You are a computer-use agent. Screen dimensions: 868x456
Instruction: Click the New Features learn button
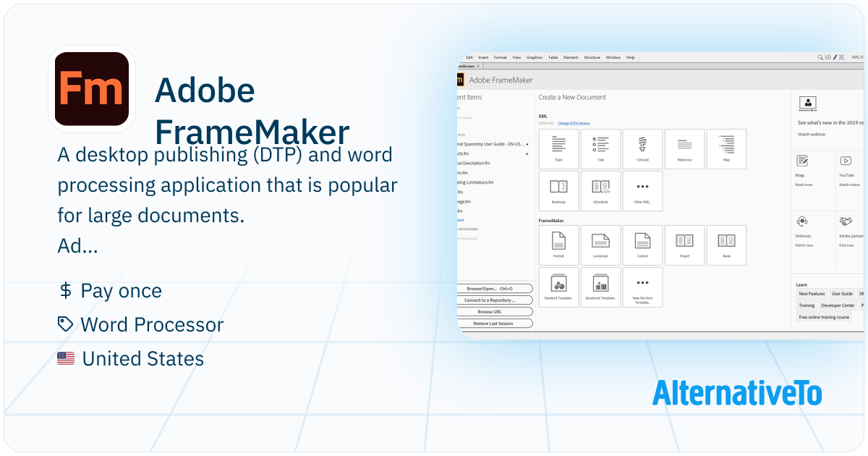[812, 294]
